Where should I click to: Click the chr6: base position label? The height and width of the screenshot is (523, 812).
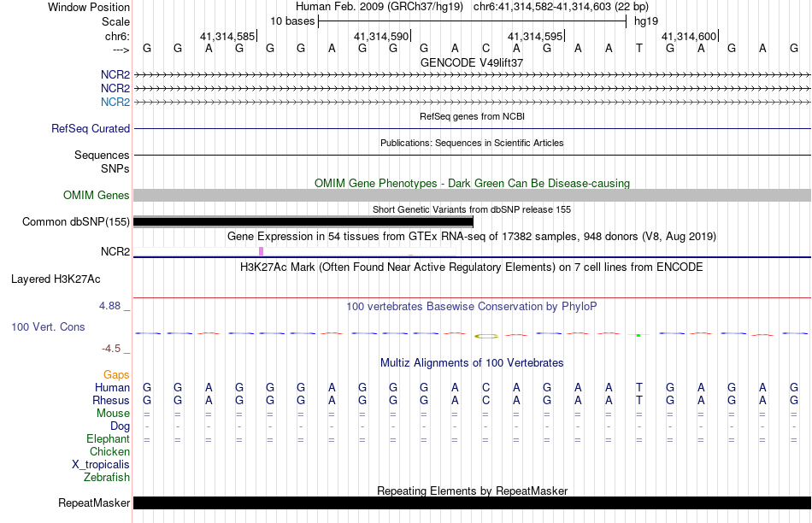[117, 36]
